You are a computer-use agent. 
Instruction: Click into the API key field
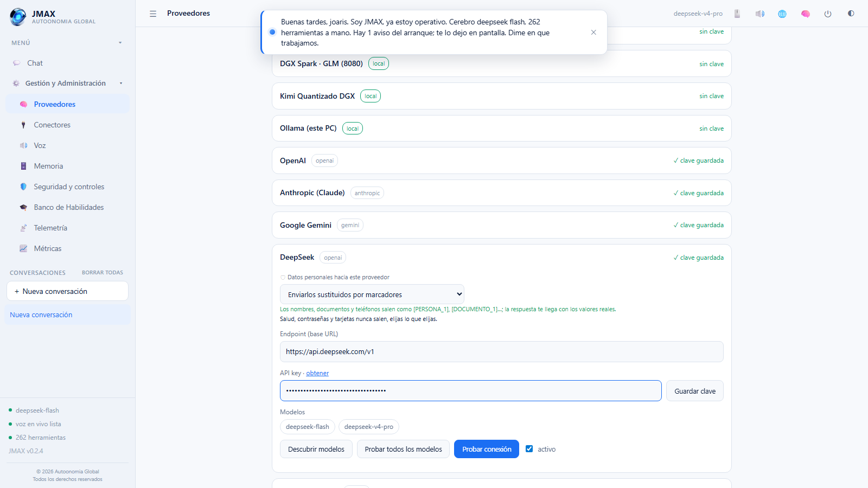471,391
